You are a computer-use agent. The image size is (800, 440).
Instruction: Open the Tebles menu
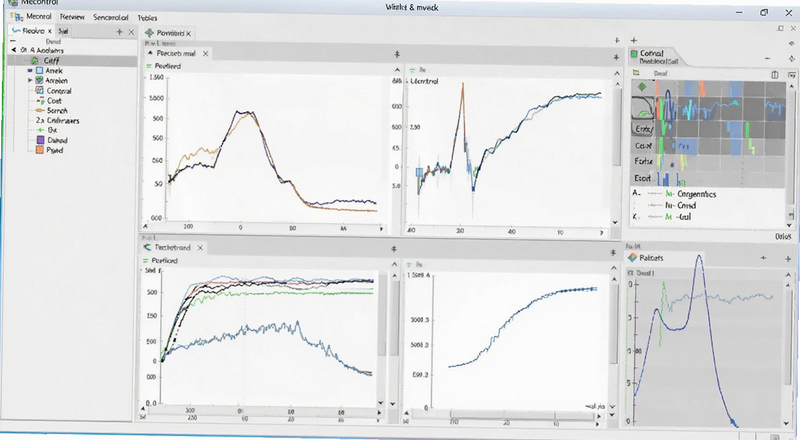click(x=147, y=18)
